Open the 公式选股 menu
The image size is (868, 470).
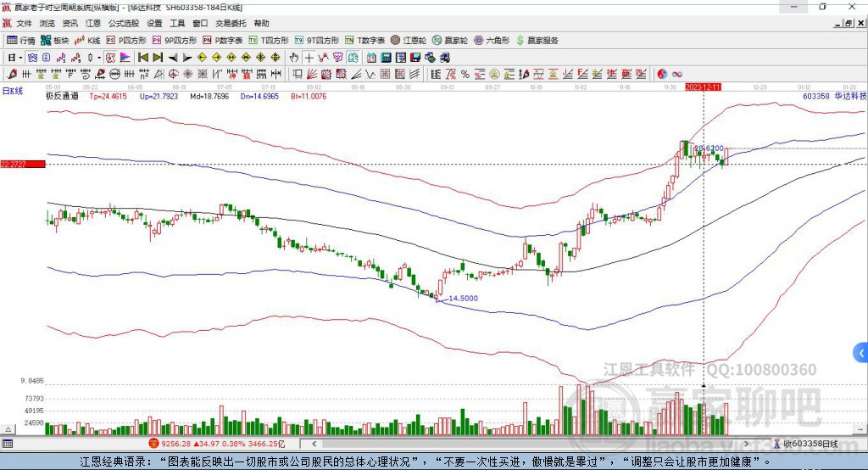(x=124, y=23)
